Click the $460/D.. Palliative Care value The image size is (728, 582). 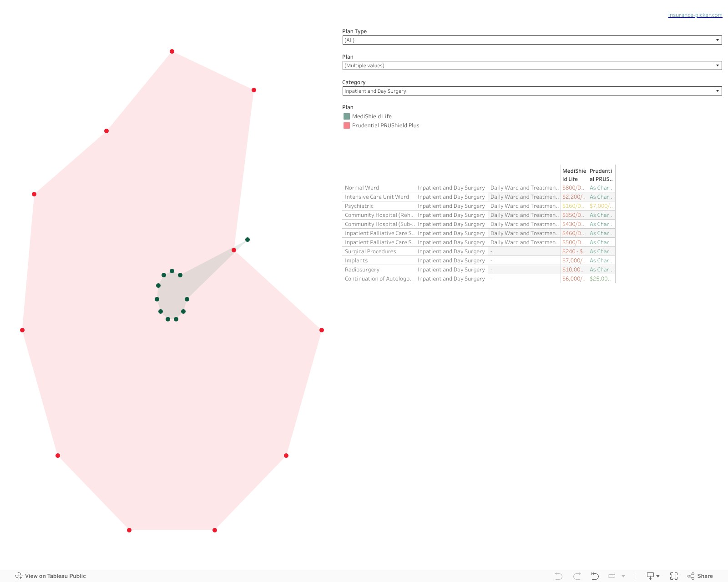tap(573, 233)
